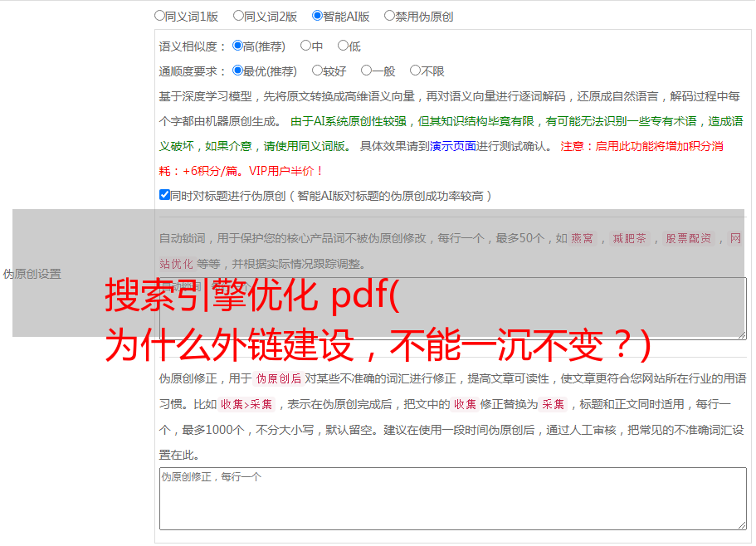The width and height of the screenshot is (756, 546).
Task: Click the 伪原创后 highlighted tag
Action: coord(279,378)
